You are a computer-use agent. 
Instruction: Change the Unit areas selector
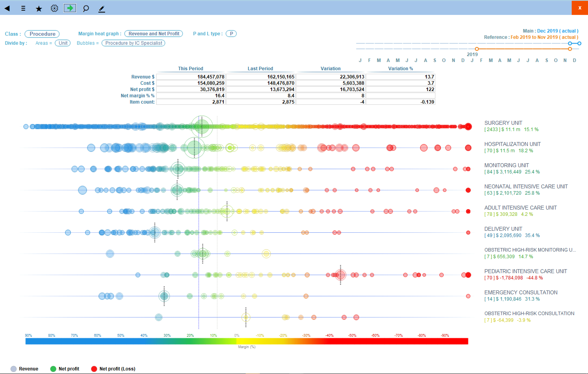pos(63,43)
